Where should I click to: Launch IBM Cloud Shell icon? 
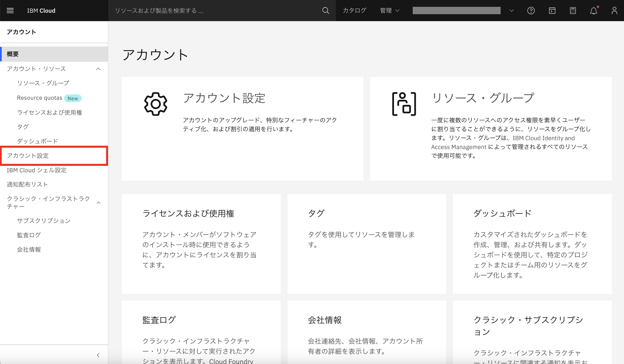pyautogui.click(x=552, y=10)
